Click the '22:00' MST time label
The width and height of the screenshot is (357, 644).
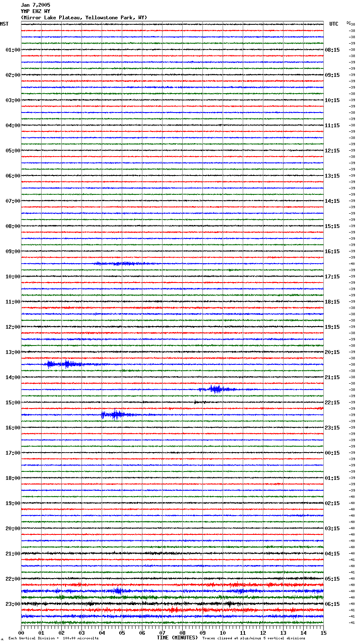pos(13,579)
